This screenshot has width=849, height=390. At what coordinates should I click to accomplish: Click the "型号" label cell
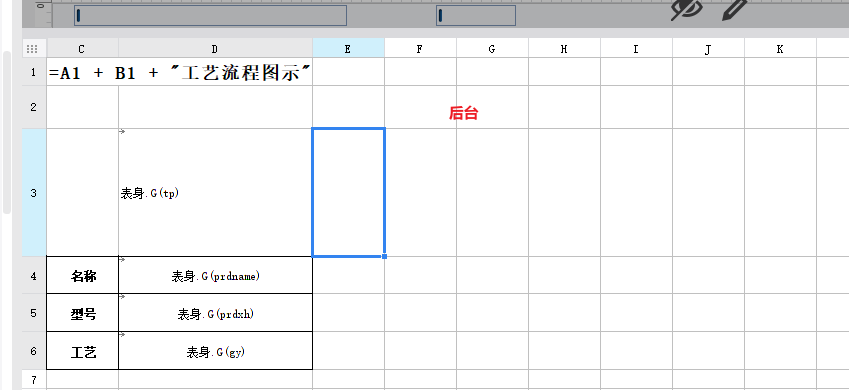pyautogui.click(x=83, y=313)
